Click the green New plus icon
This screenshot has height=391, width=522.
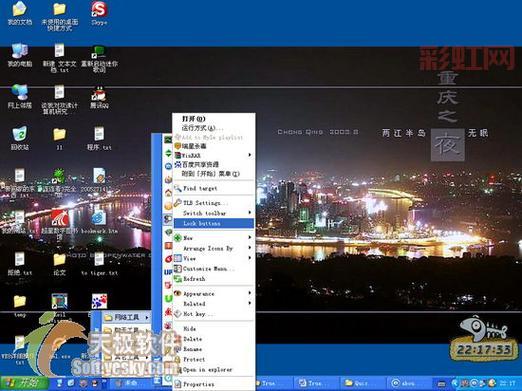[178, 238]
